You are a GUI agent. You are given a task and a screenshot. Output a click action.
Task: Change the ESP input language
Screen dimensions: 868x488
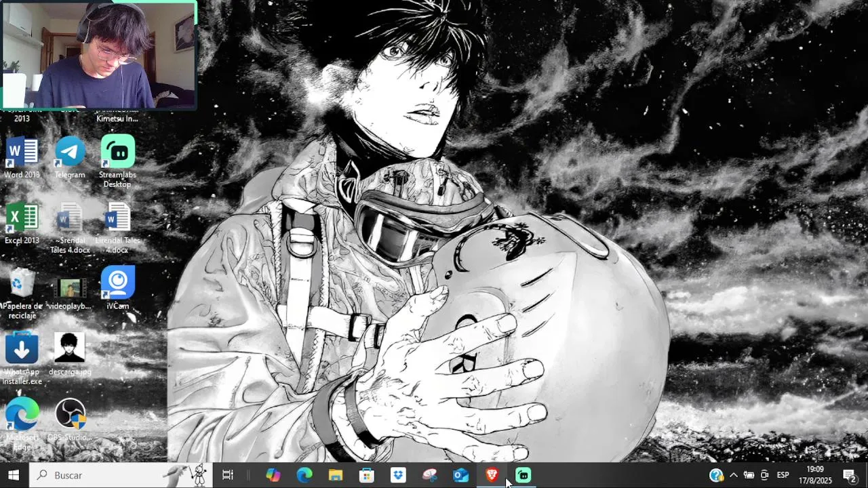[x=783, y=475]
